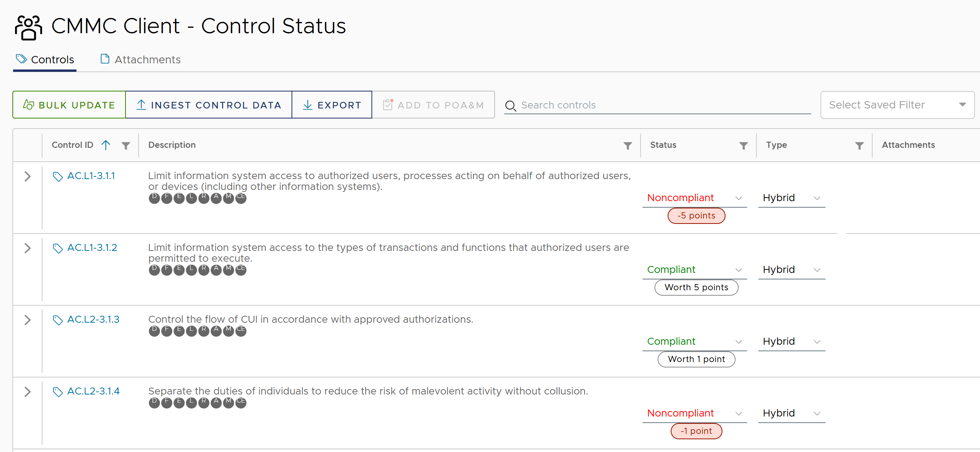This screenshot has height=452, width=980.
Task: Expand the AC.L2-3.1.3 row chevron
Action: point(27,320)
